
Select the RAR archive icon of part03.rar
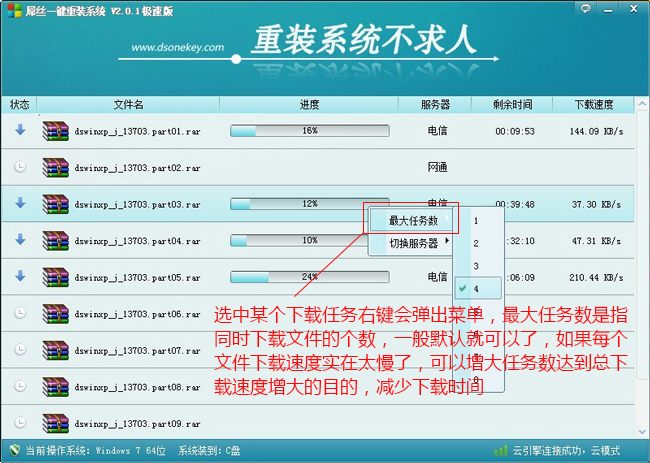pos(56,204)
